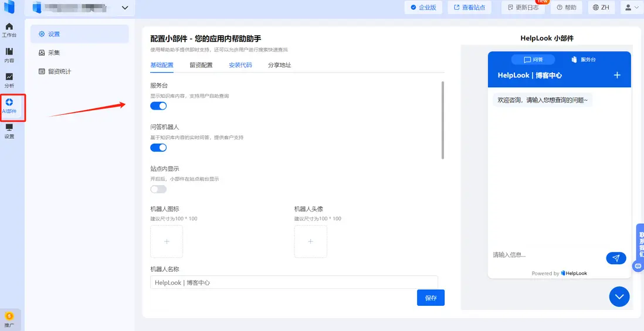Open the 工作台 workbench sidebar item
Screen dimensions: 644x331
[x=9, y=30]
